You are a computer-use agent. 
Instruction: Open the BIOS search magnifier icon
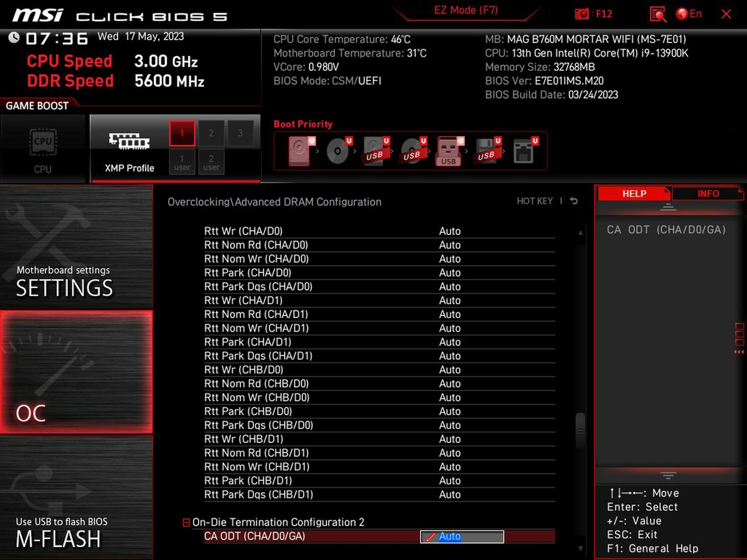(657, 14)
